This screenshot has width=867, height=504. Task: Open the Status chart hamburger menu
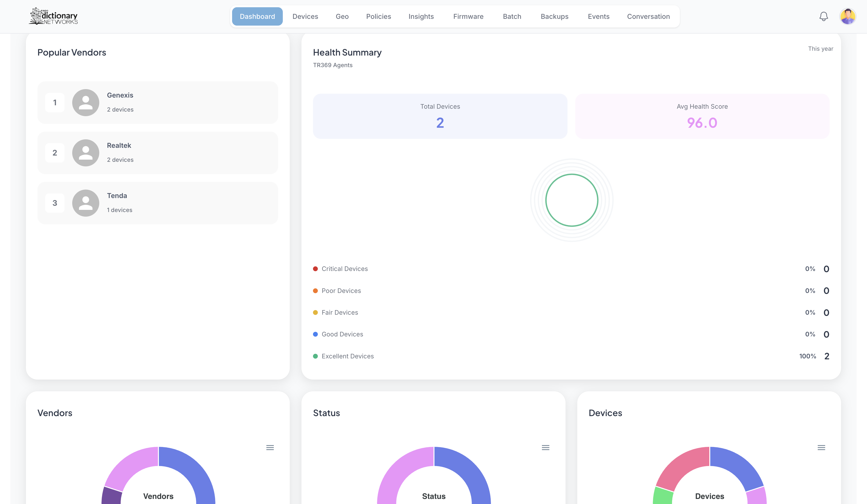tap(545, 447)
